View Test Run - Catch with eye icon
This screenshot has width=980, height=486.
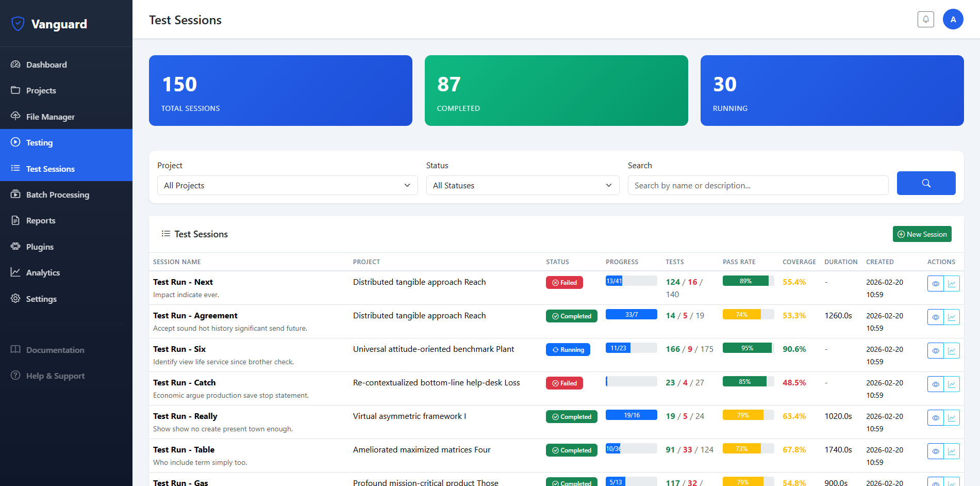click(x=935, y=384)
